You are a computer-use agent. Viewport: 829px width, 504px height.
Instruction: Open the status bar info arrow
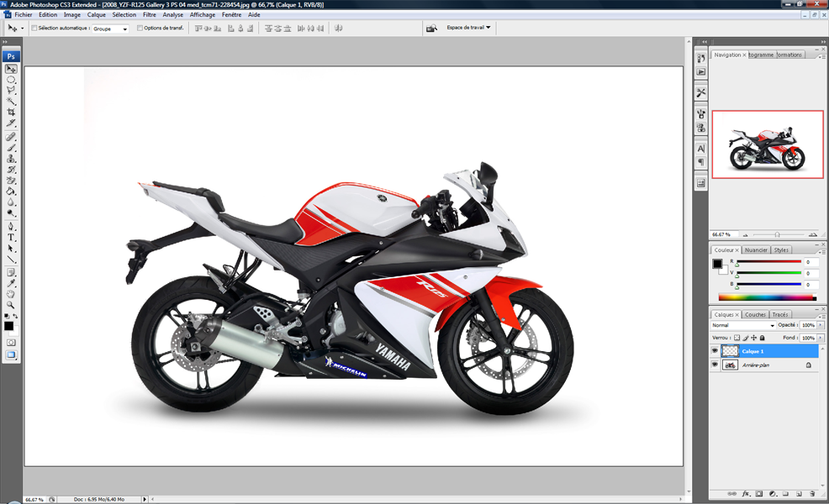145,499
